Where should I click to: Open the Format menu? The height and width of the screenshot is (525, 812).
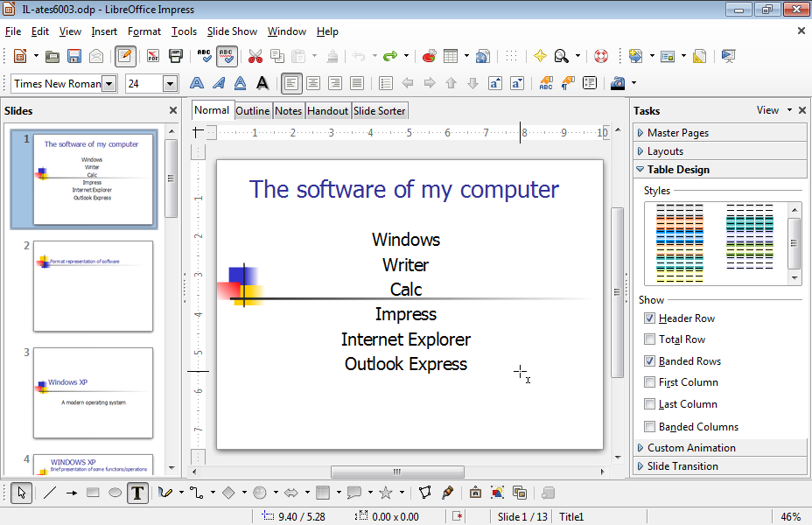(144, 31)
